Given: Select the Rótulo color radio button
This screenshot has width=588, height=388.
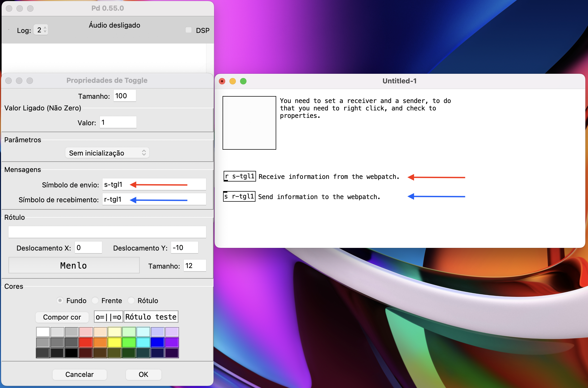Looking at the screenshot, I should 131,300.
